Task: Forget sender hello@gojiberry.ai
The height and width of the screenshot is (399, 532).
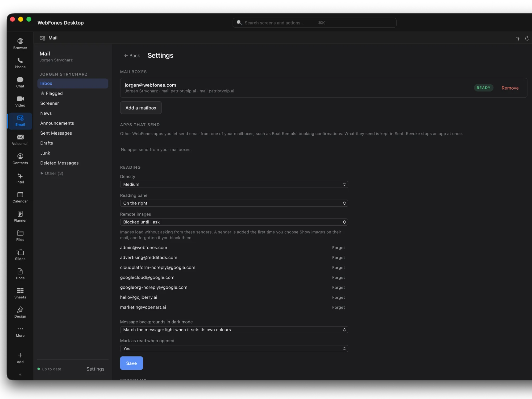Action: tap(338, 297)
